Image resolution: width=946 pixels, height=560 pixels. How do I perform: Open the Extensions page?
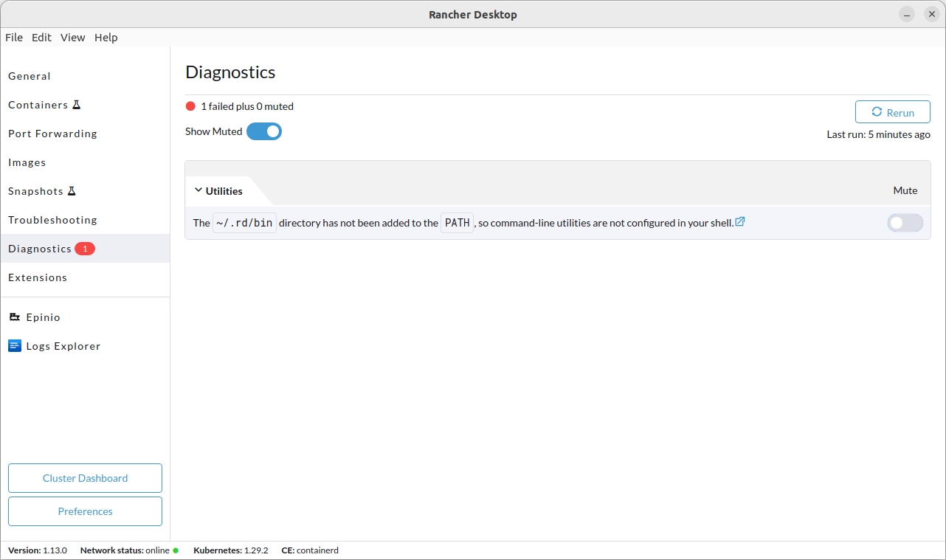pos(85,277)
